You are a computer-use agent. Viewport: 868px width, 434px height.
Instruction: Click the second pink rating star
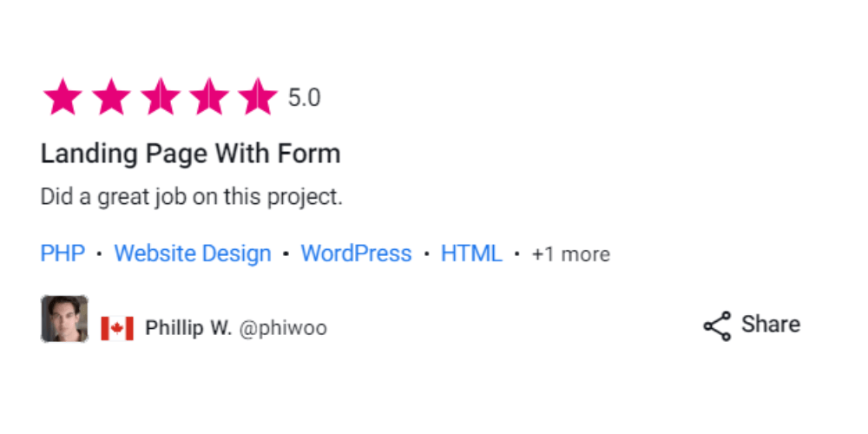pyautogui.click(x=111, y=97)
